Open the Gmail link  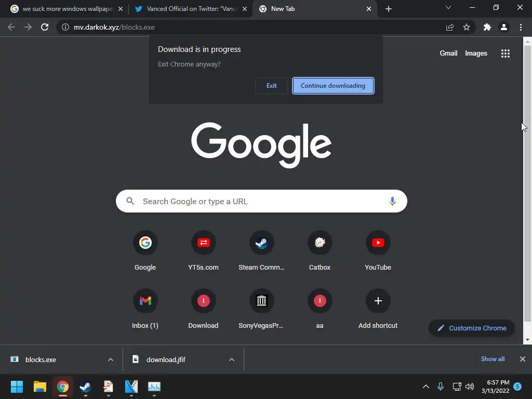[448, 54]
